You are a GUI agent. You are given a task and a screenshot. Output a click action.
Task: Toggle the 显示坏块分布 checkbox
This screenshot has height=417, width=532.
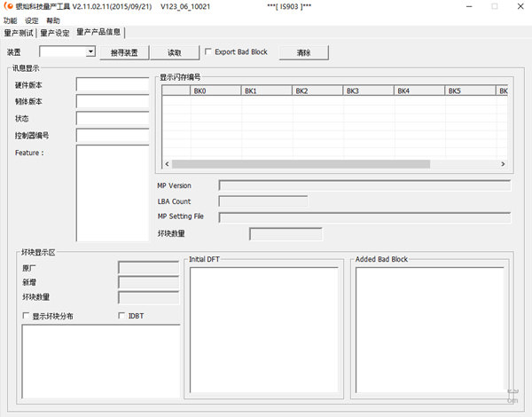(x=26, y=316)
